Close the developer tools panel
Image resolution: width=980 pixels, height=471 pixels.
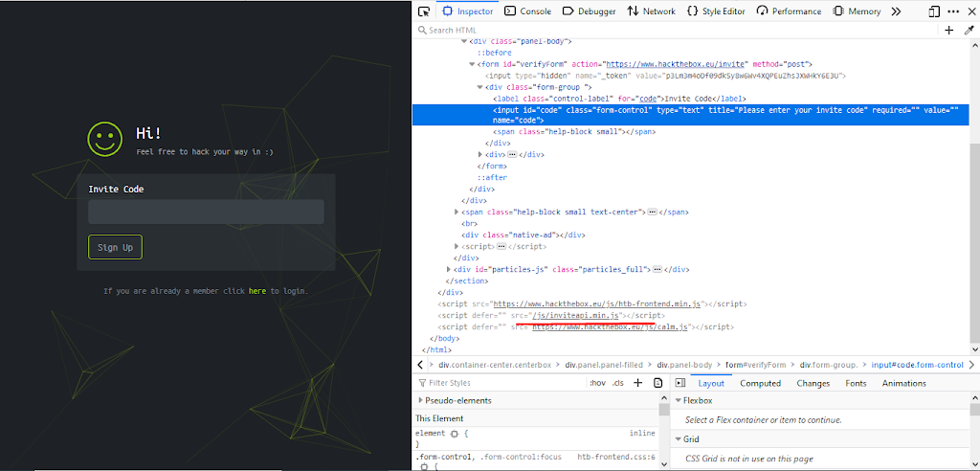click(x=972, y=11)
